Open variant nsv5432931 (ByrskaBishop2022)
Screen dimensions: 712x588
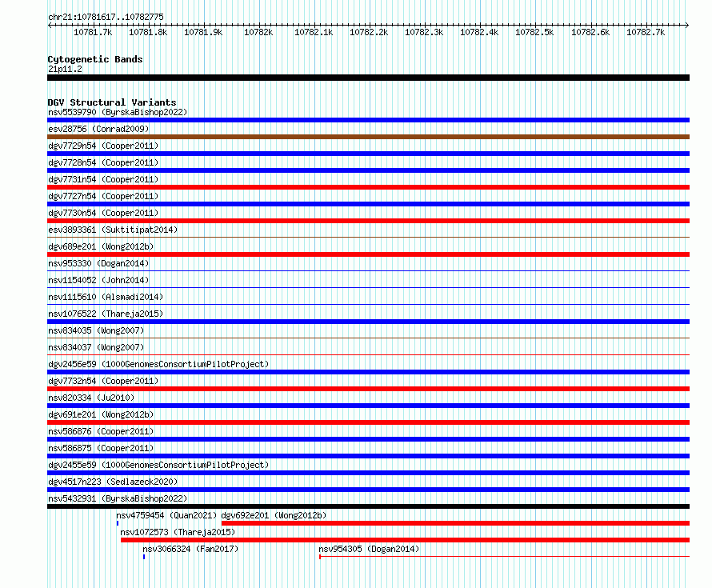(x=118, y=498)
